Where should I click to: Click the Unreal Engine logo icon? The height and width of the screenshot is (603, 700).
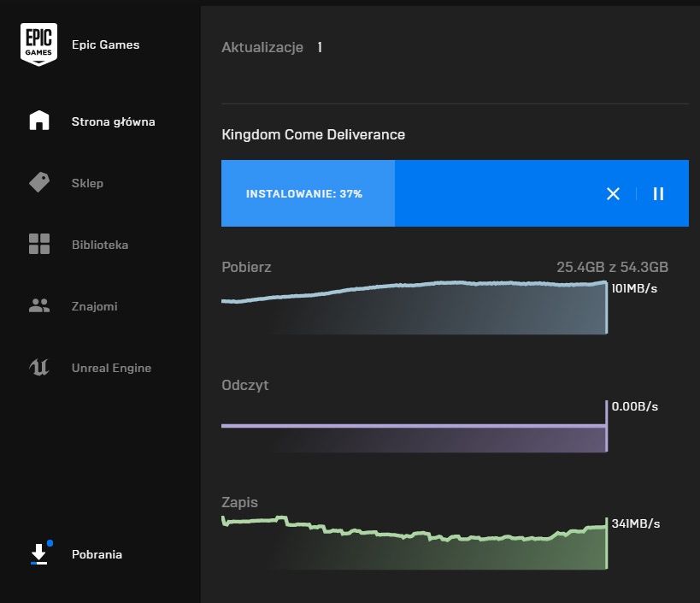[x=39, y=367]
